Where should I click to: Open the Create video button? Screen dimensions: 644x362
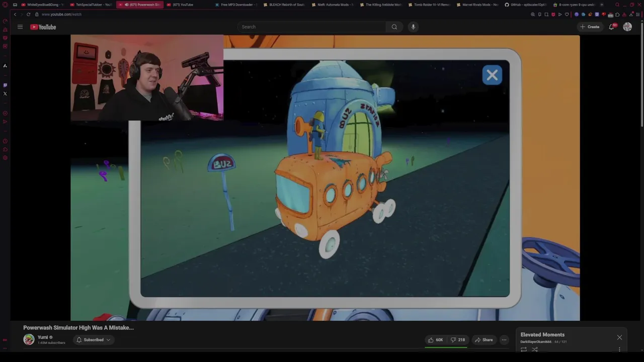tap(590, 27)
